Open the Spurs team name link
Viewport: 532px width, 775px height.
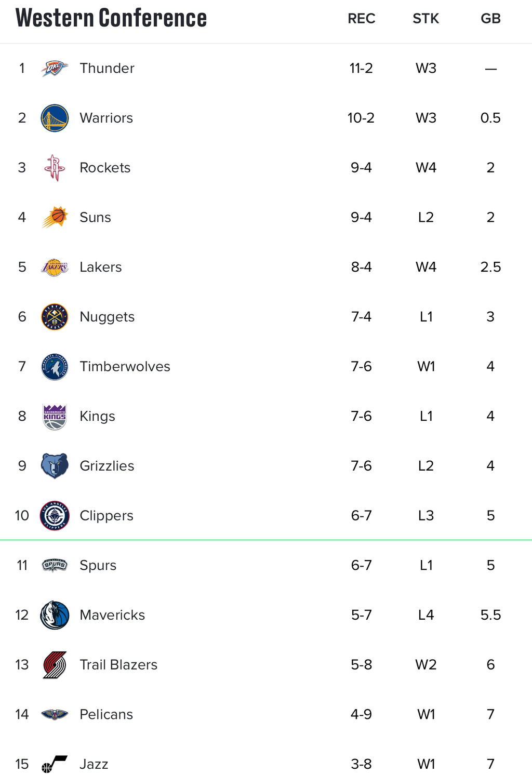(x=98, y=565)
